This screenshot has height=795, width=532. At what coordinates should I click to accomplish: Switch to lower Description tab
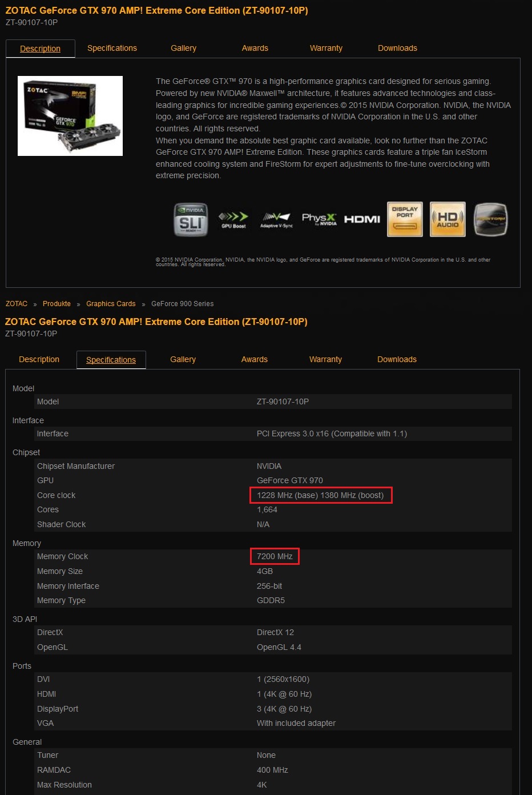click(39, 359)
